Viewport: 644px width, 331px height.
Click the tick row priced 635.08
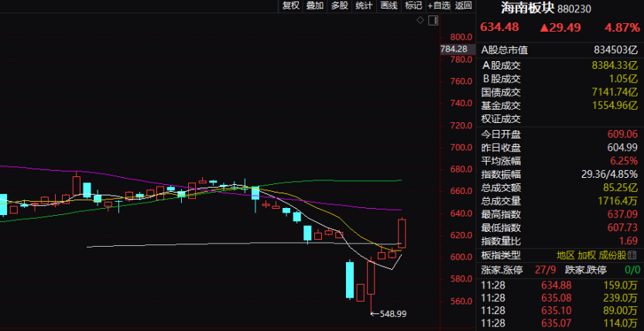coord(560,298)
